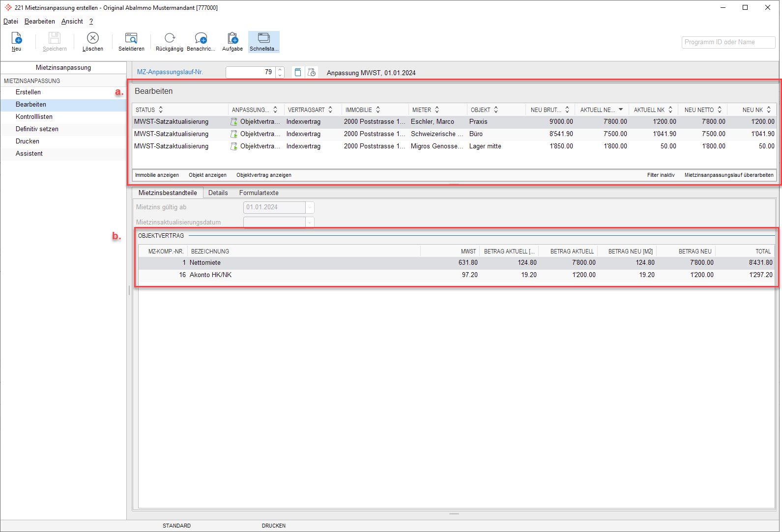Decrease the MZ-Anpassungslauf-Nr. stepper down arrow
This screenshot has width=782, height=532.
tap(280, 75)
